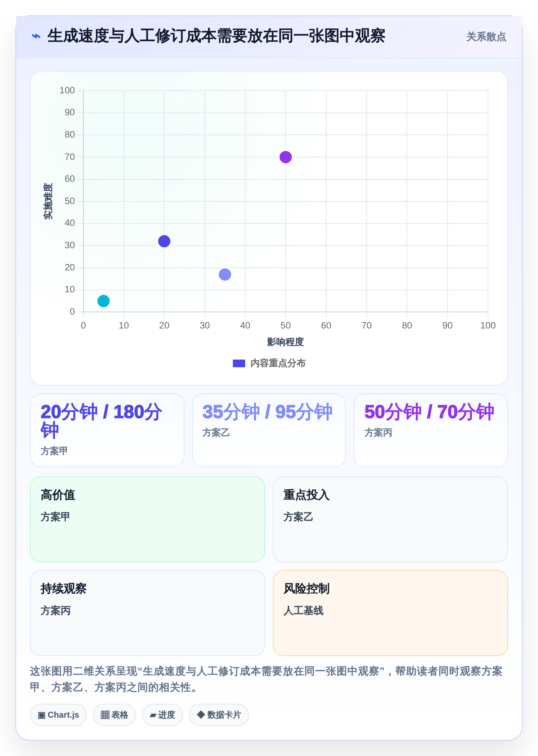The height and width of the screenshot is (756, 538).
Task: Click the 影响程度 x-axis title
Action: [x=286, y=342]
